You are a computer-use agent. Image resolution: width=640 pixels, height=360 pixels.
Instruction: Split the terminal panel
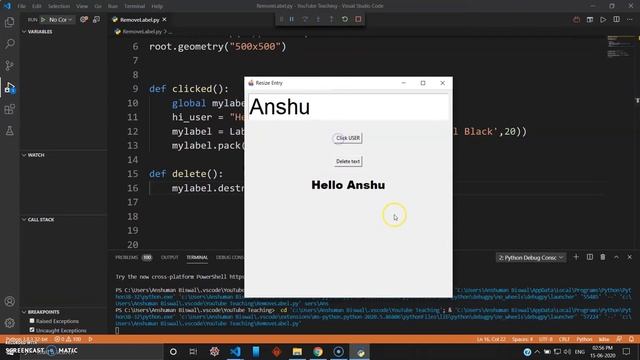589,257
